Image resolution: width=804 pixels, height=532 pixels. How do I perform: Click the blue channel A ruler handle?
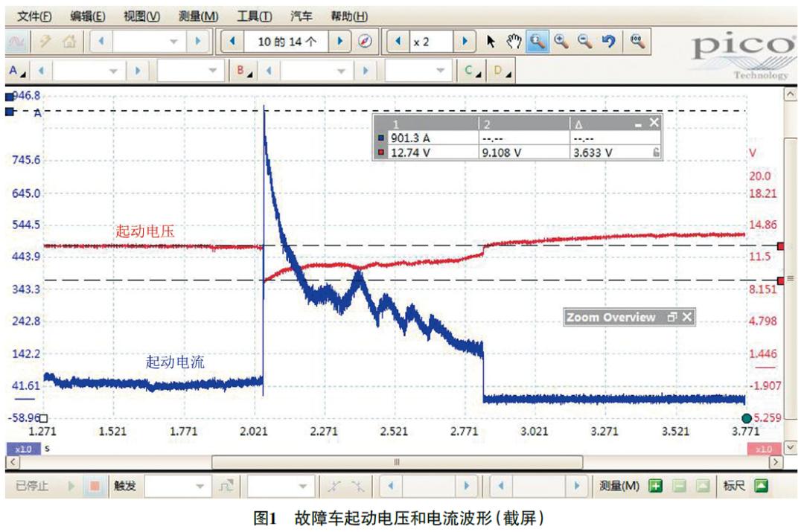click(9, 111)
